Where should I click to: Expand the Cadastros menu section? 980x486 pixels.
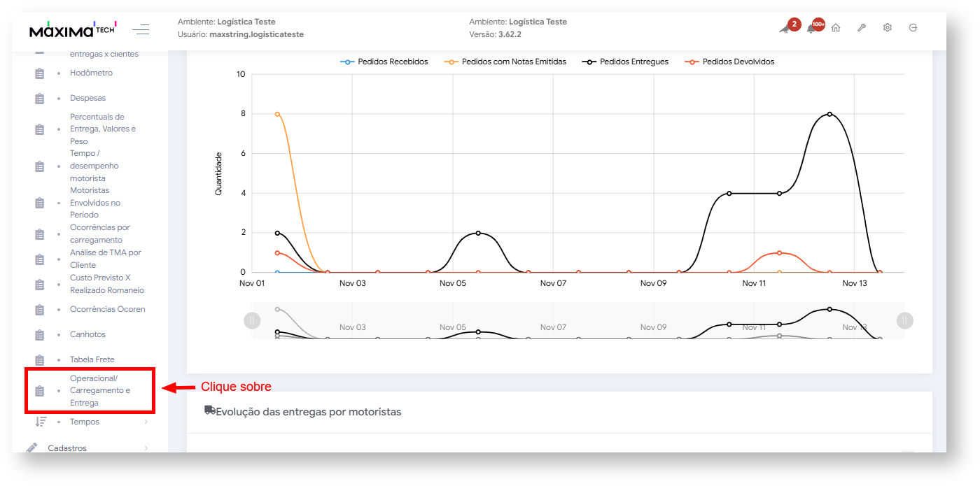point(67,448)
